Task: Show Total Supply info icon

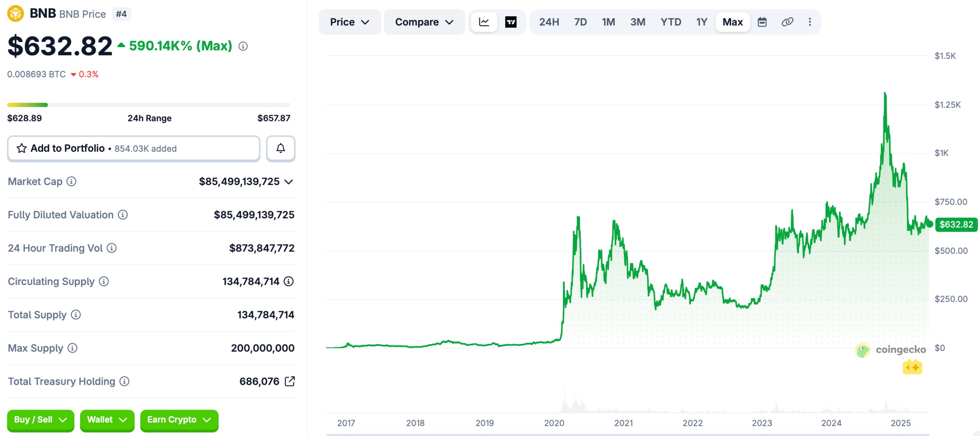Action: click(x=76, y=315)
